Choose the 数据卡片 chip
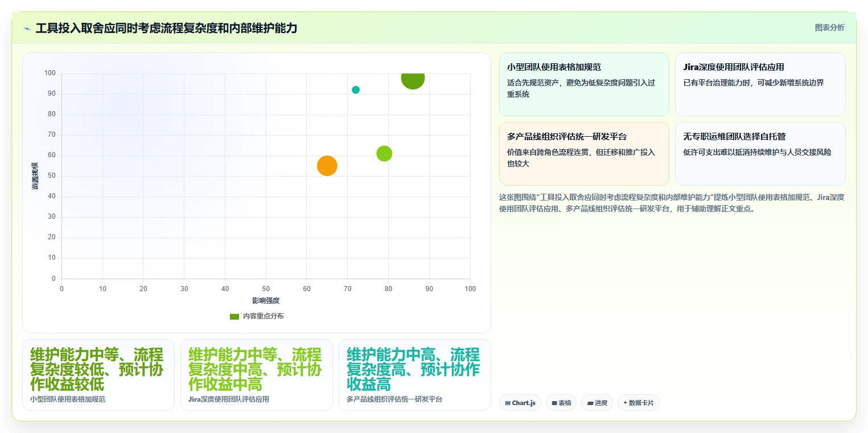This screenshot has width=868, height=433. click(639, 403)
